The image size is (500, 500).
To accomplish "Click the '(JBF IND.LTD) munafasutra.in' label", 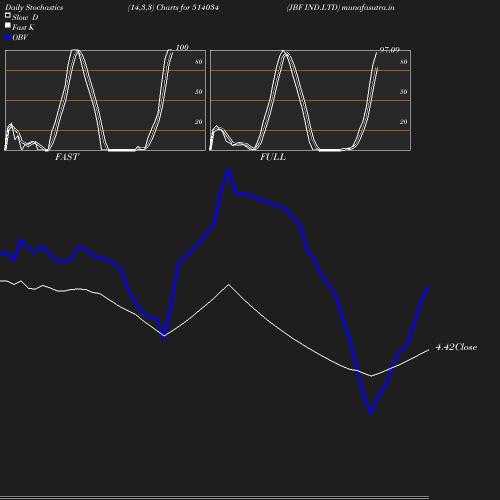I will [340, 7].
